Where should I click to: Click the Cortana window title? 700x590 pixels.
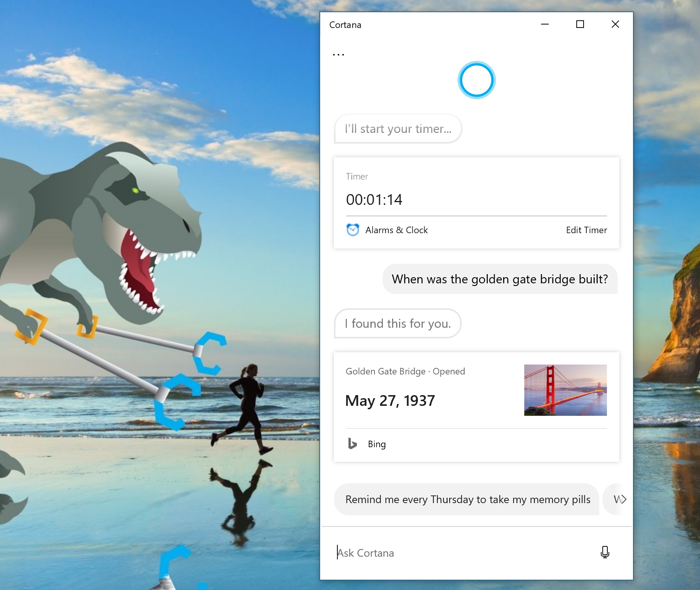point(345,25)
